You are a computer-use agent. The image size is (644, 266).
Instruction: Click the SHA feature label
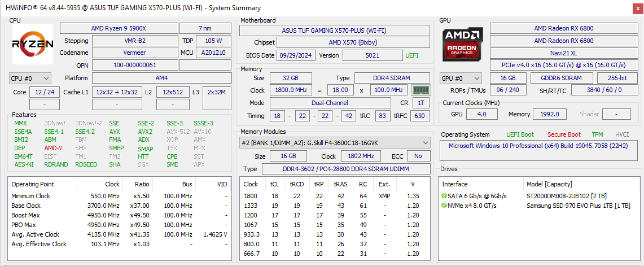tap(115, 164)
